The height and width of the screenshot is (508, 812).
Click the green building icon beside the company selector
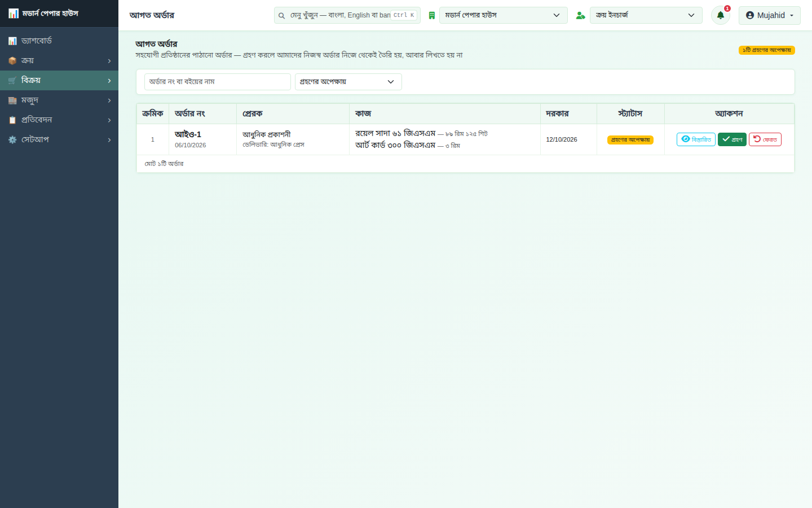point(431,15)
